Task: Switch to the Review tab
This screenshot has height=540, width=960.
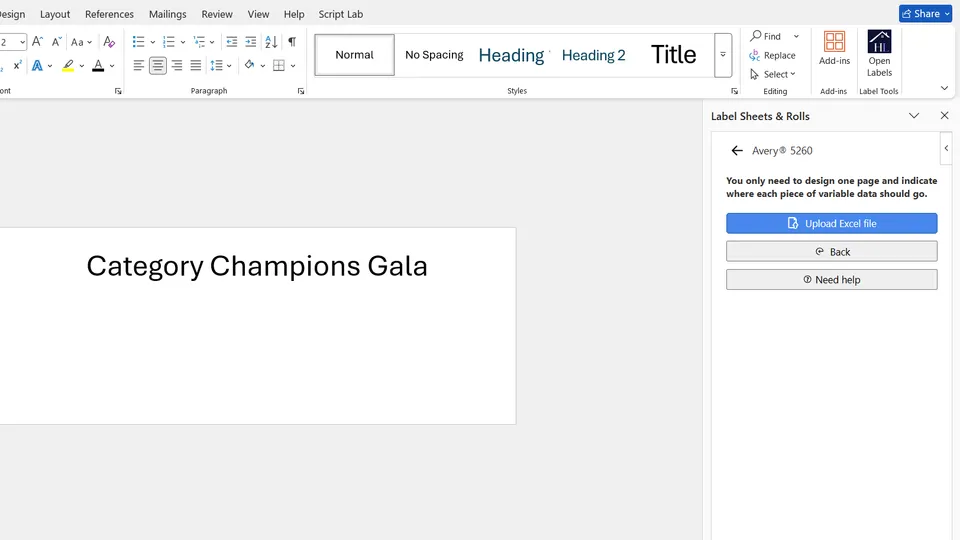Action: (x=217, y=13)
